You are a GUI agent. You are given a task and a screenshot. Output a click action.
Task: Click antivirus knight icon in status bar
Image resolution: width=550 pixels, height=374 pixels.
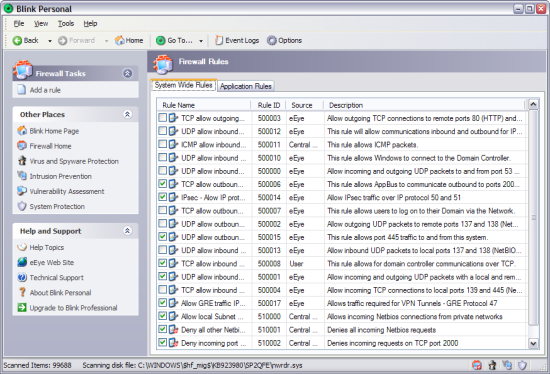click(492, 365)
